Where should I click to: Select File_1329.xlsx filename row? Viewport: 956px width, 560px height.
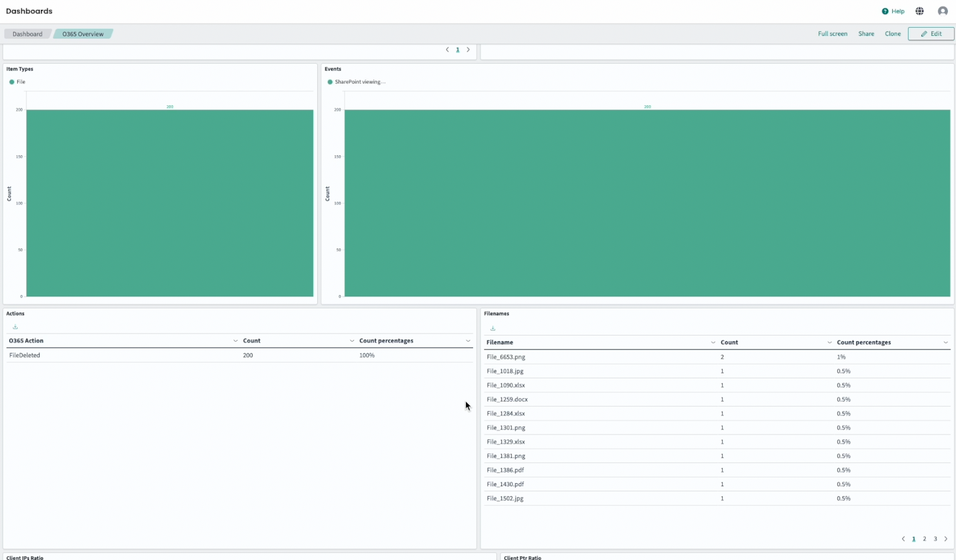click(717, 442)
